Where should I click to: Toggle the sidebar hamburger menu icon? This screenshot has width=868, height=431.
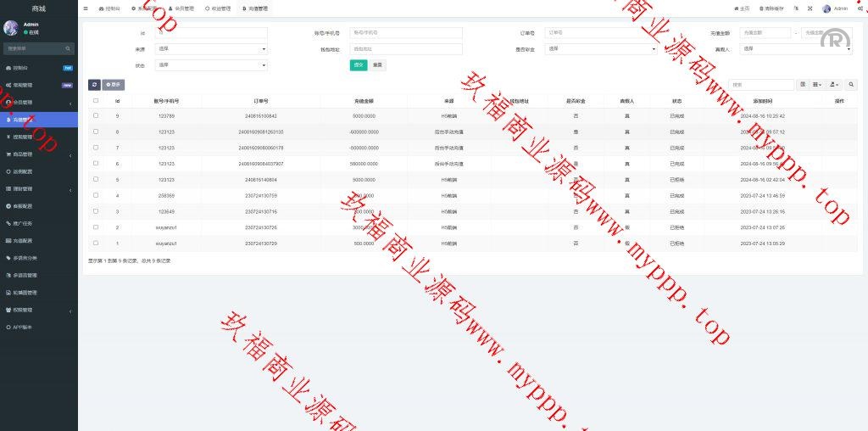pyautogui.click(x=86, y=8)
